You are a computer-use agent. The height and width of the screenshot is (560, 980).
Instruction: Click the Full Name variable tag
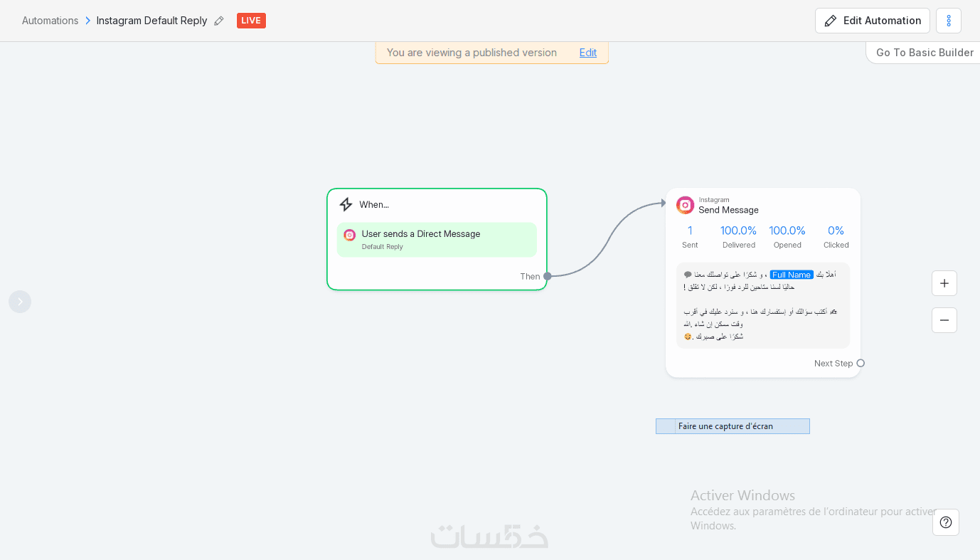[791, 275]
